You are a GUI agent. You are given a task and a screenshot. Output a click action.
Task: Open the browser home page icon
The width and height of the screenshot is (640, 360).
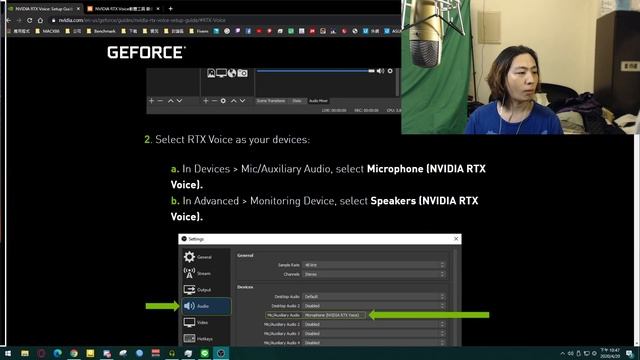click(x=40, y=20)
